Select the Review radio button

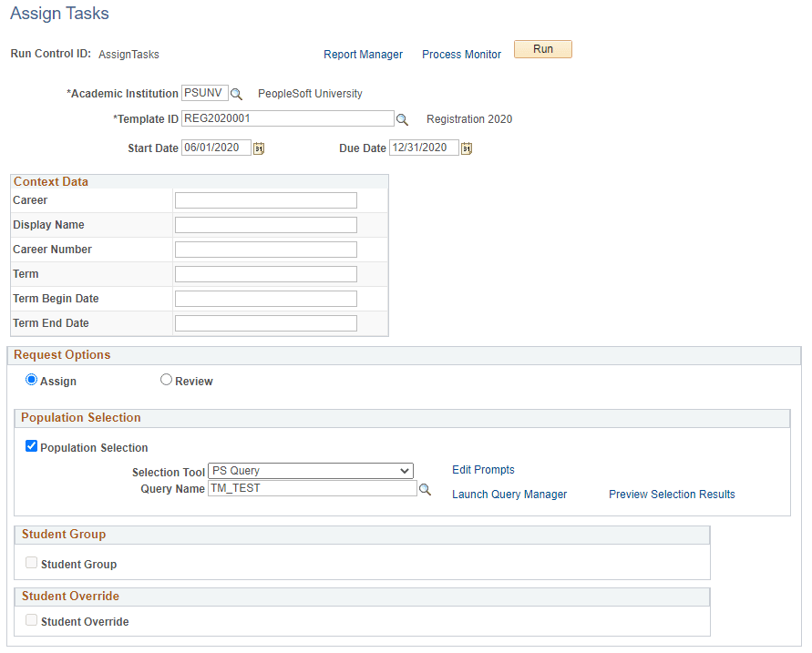(166, 379)
